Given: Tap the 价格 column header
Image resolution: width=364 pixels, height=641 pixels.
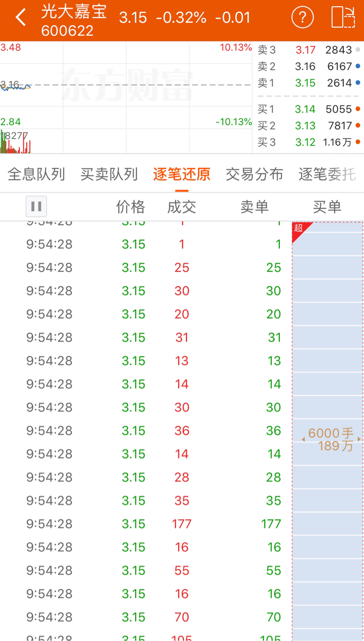Looking at the screenshot, I should (131, 207).
